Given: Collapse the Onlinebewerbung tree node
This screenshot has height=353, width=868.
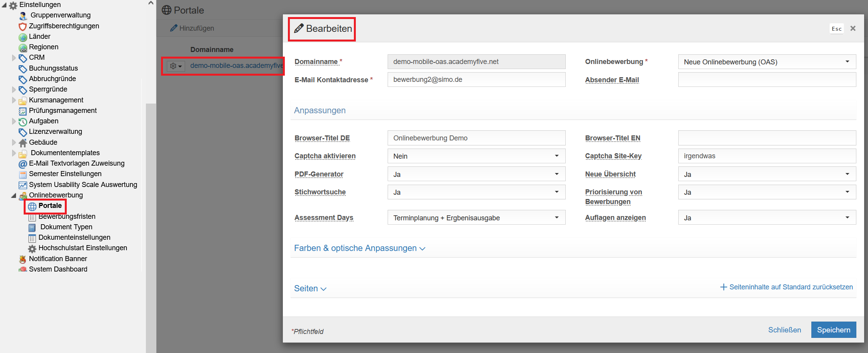Looking at the screenshot, I should click(x=14, y=196).
